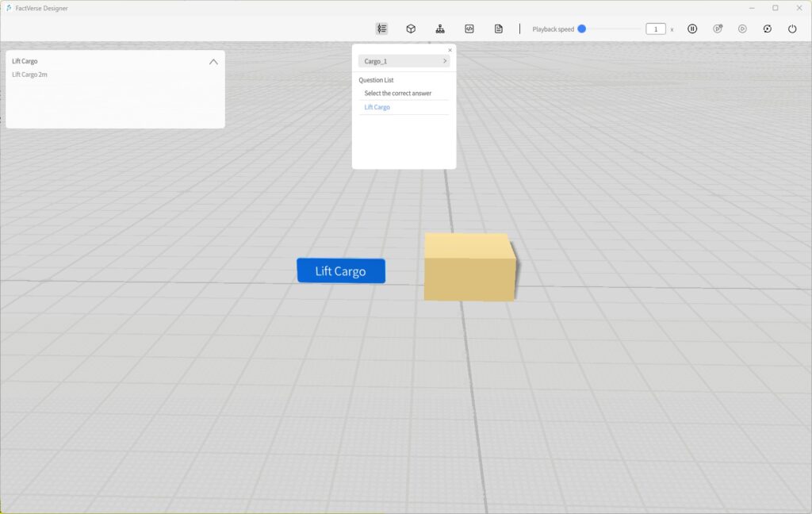Pause the simulation using the pause icon

tap(691, 29)
